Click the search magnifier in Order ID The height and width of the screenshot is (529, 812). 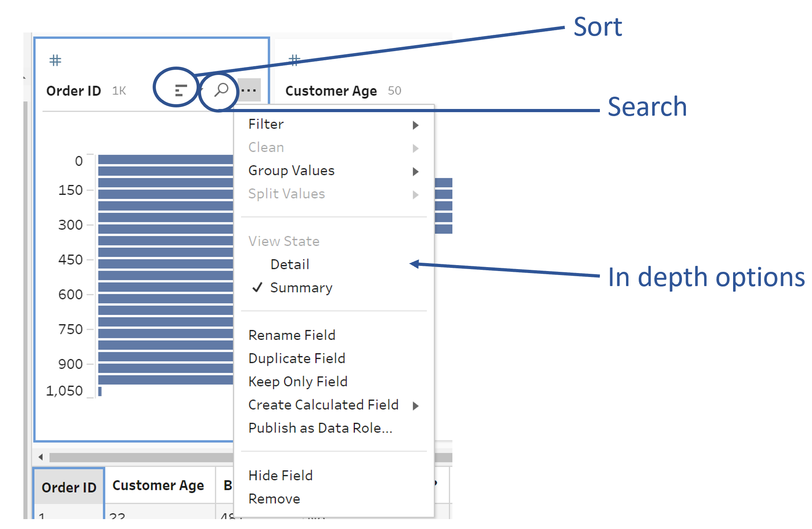tap(221, 90)
